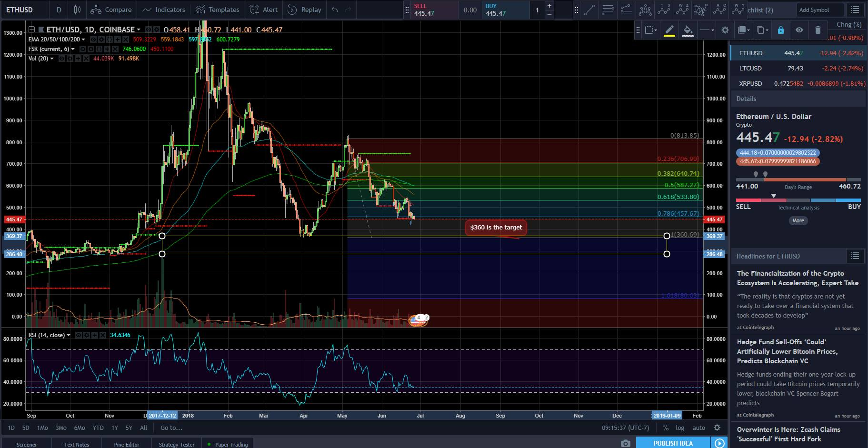This screenshot has height=448, width=868.
Task: Take a chart snapshot with camera icon
Action: (x=625, y=443)
